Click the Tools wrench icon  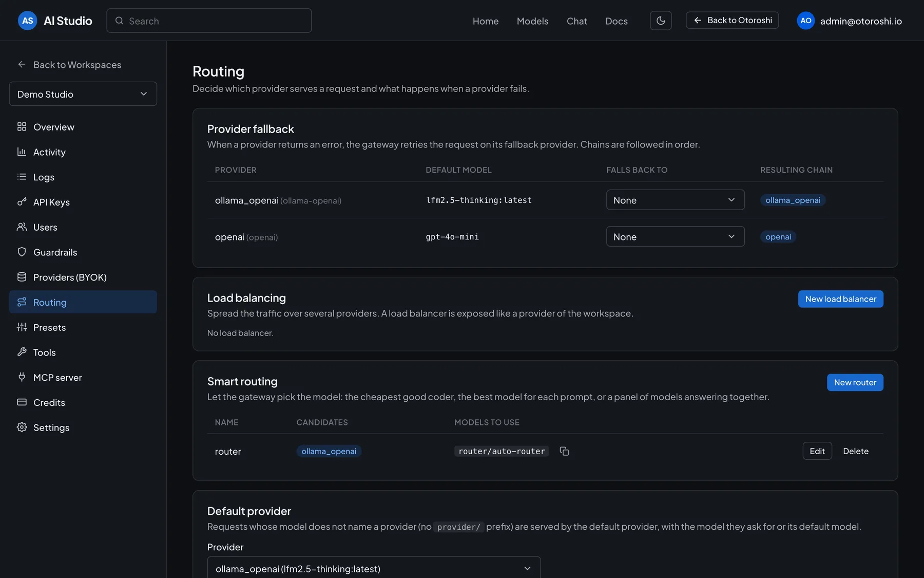click(x=22, y=352)
